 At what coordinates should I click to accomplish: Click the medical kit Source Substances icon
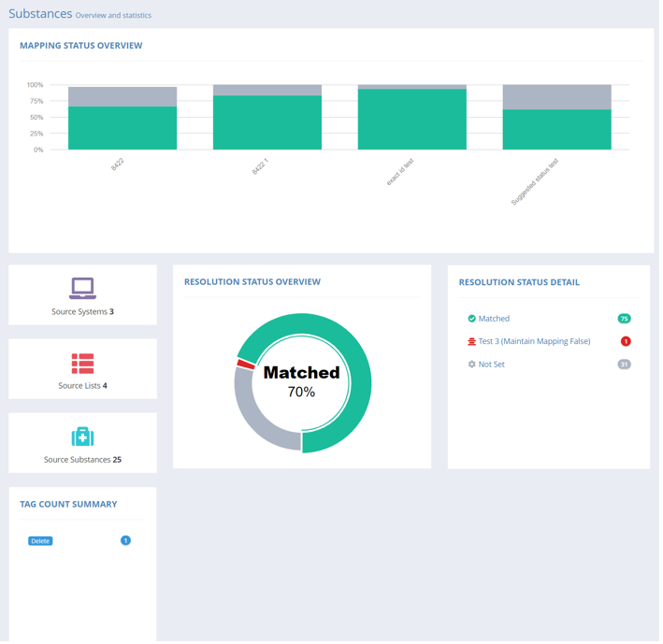coord(82,437)
